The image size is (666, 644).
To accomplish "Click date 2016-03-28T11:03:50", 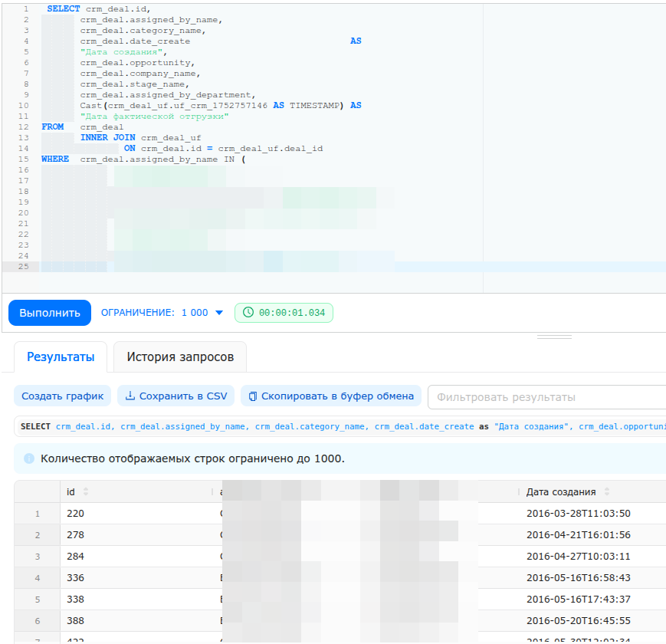I will (x=578, y=513).
